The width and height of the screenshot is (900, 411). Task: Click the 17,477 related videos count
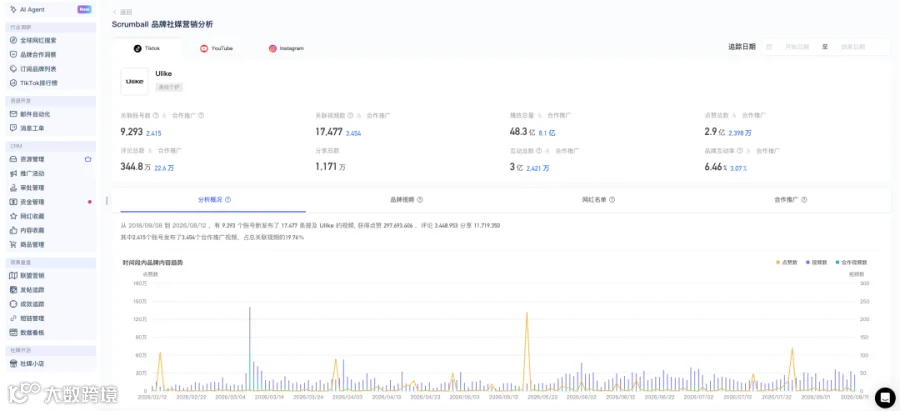point(329,132)
